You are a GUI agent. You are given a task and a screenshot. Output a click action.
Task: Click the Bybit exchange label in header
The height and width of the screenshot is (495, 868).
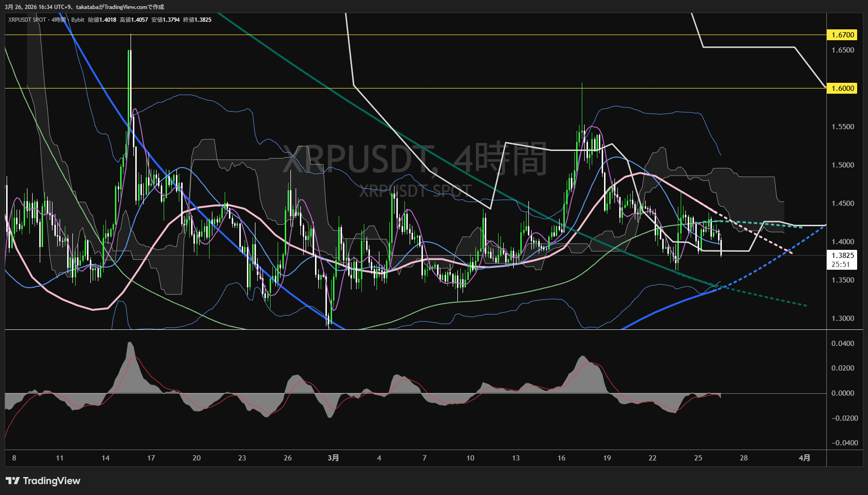[78, 20]
